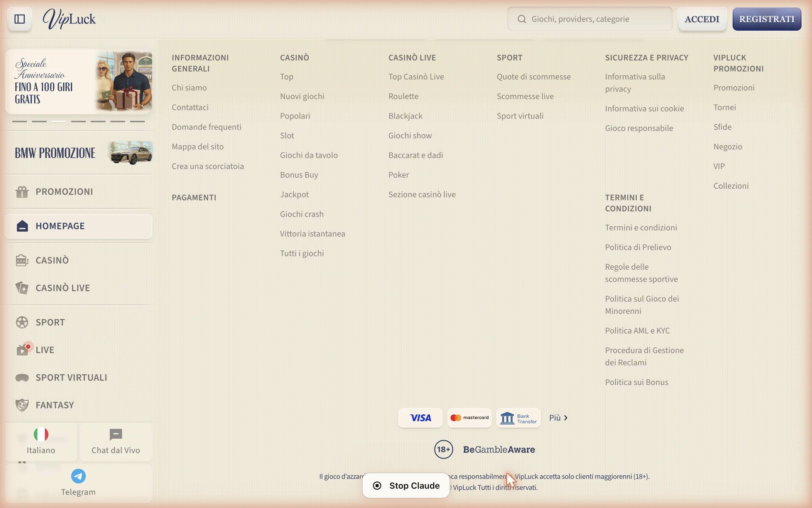Image resolution: width=812 pixels, height=508 pixels.
Task: Click the VipLuck logo
Action: click(69, 19)
